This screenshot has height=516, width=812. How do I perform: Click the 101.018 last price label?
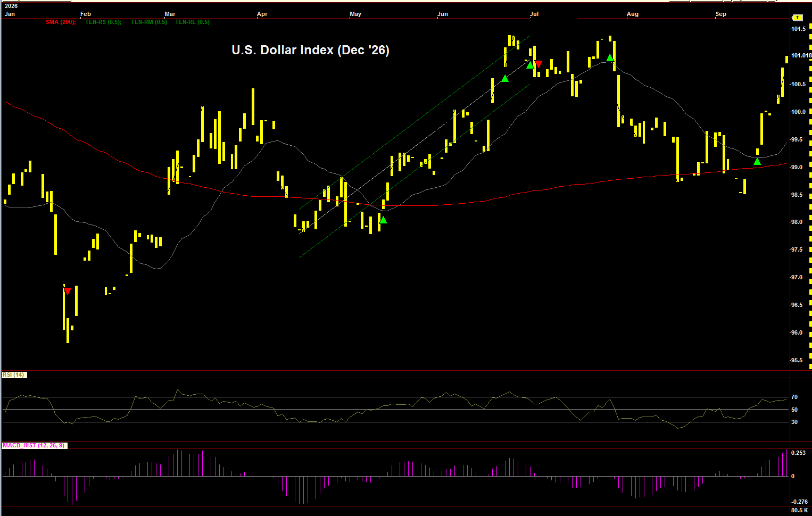[801, 55]
